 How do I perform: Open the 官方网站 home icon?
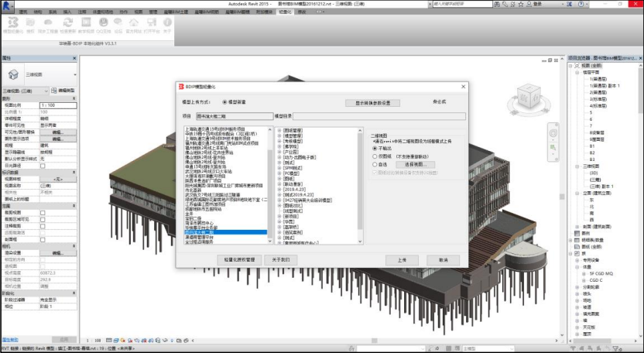pos(133,22)
